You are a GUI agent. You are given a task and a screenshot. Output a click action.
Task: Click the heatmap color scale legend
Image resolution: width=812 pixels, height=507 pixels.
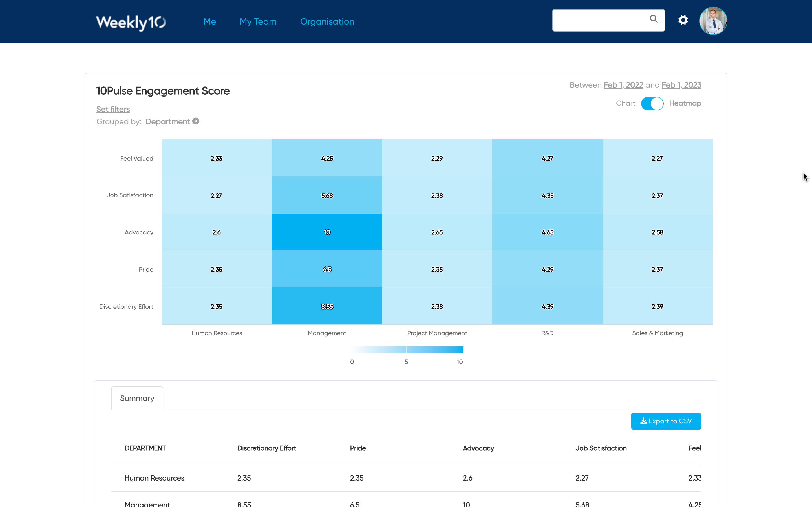click(x=406, y=350)
